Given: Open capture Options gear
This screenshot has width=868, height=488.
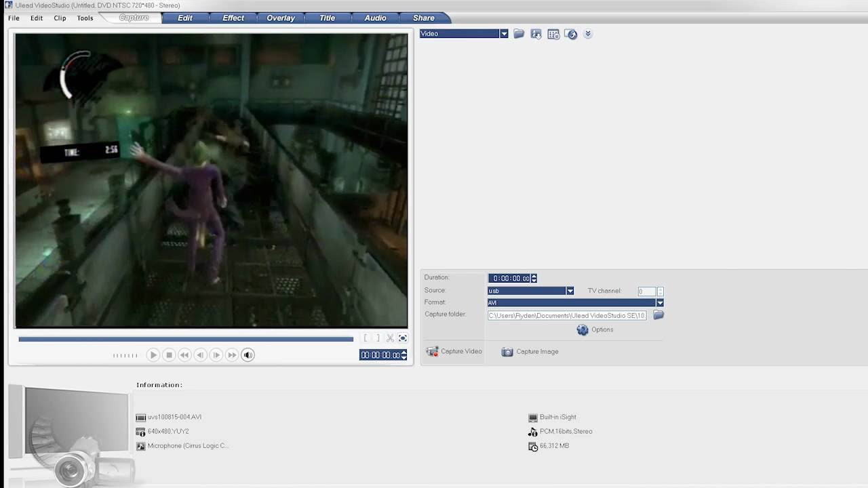Looking at the screenshot, I should click(595, 330).
